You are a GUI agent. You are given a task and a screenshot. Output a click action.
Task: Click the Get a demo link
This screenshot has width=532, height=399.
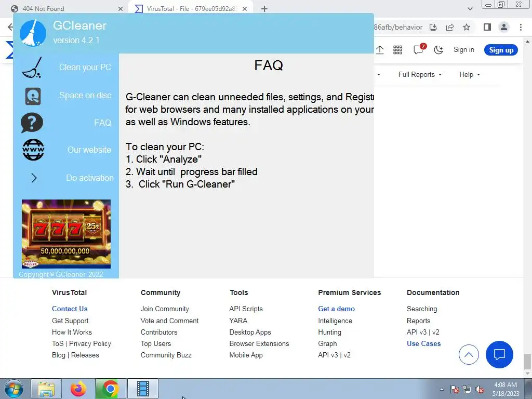point(336,309)
